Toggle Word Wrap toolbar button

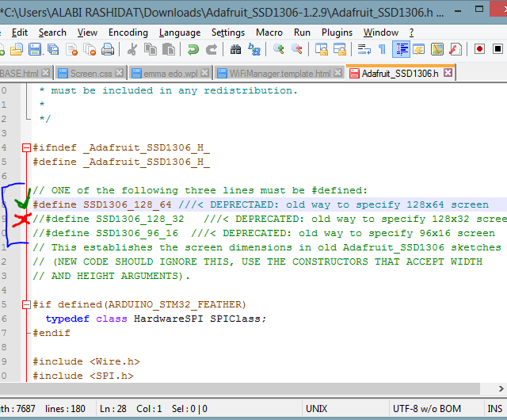pyautogui.click(x=364, y=49)
